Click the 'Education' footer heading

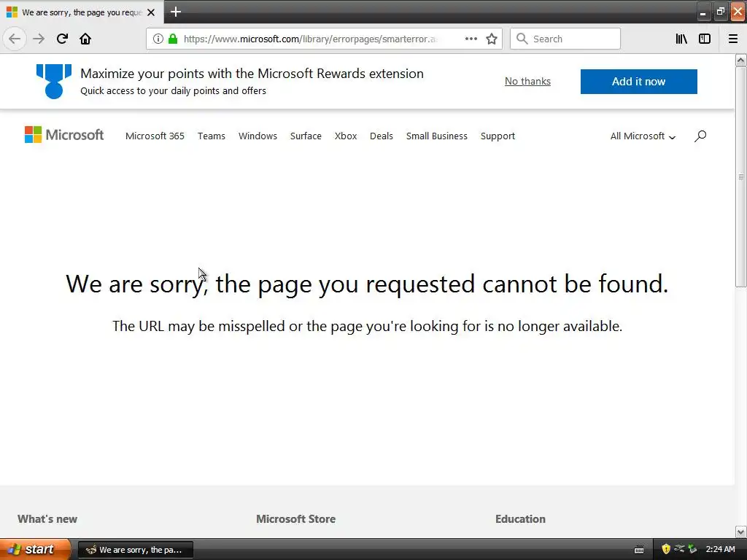click(x=520, y=519)
